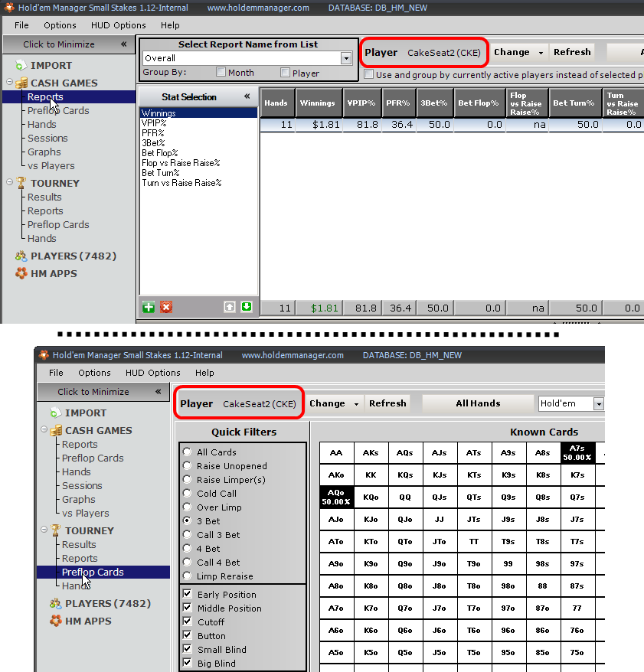
Task: Open Tourney Results in bottom window
Action: [79, 544]
